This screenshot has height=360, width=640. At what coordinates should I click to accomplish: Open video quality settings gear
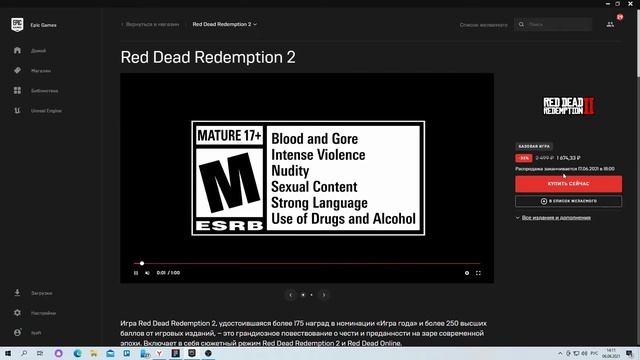(467, 273)
